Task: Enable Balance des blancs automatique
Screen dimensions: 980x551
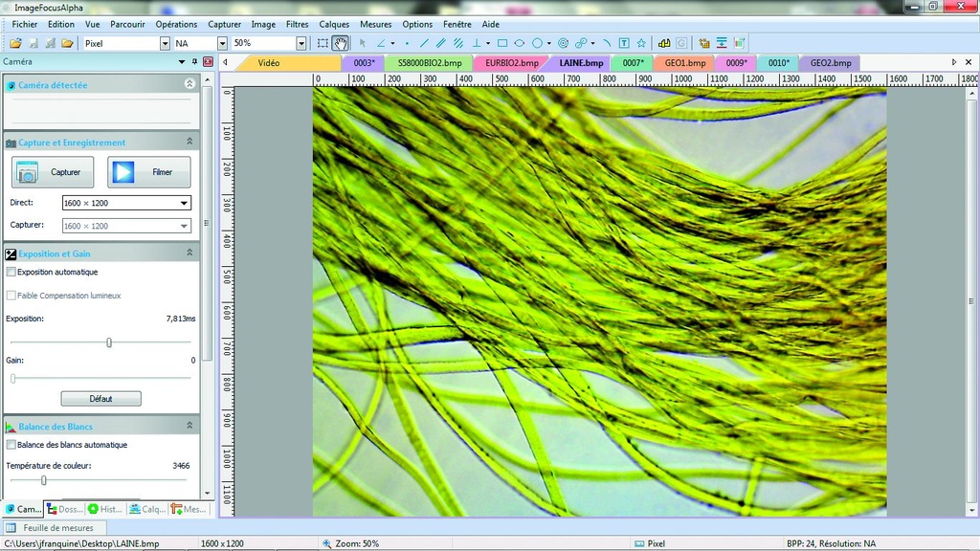Action: [x=13, y=445]
